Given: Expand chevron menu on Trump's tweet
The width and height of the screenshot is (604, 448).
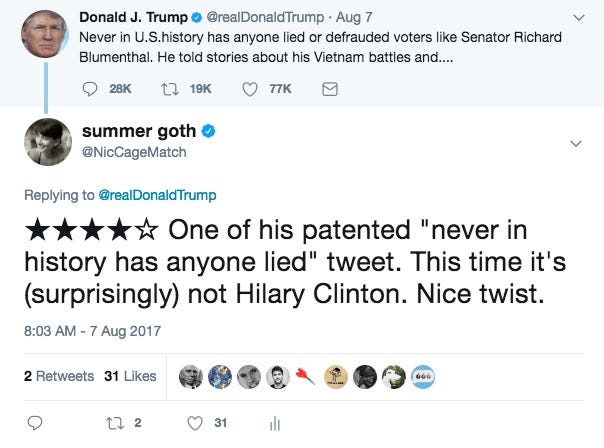Looking at the screenshot, I should click(x=579, y=18).
